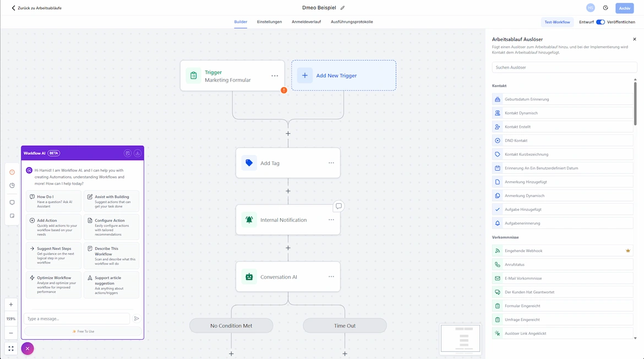Image resolution: width=644 pixels, height=359 pixels.
Task: Click the Archiv button
Action: coord(624,8)
